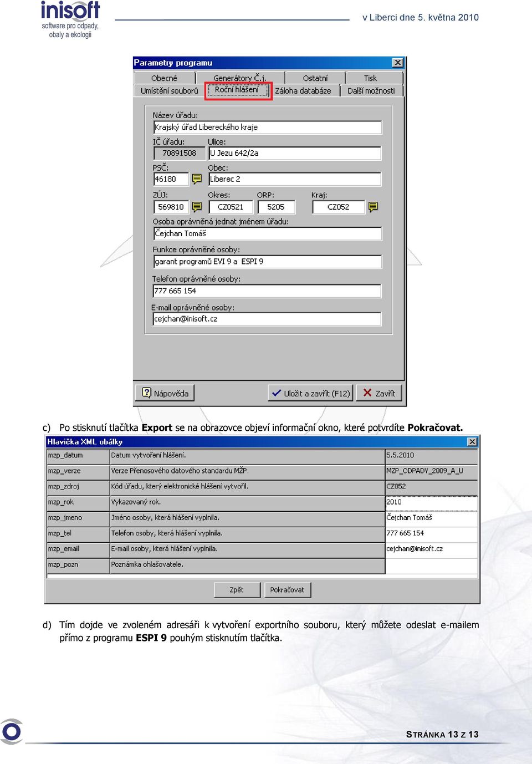Click the Zpět button

pos(237,590)
